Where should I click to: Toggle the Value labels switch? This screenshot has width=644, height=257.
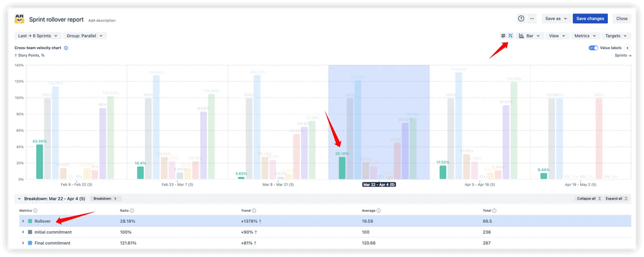[593, 48]
